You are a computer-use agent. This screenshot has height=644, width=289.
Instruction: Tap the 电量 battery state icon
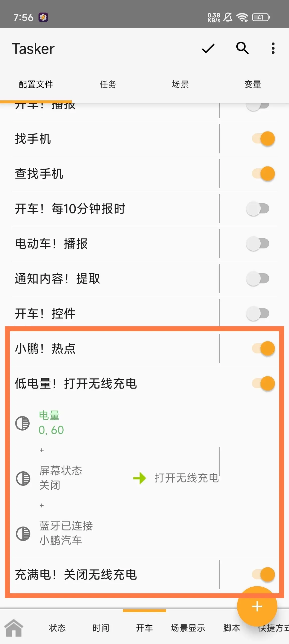(x=23, y=423)
